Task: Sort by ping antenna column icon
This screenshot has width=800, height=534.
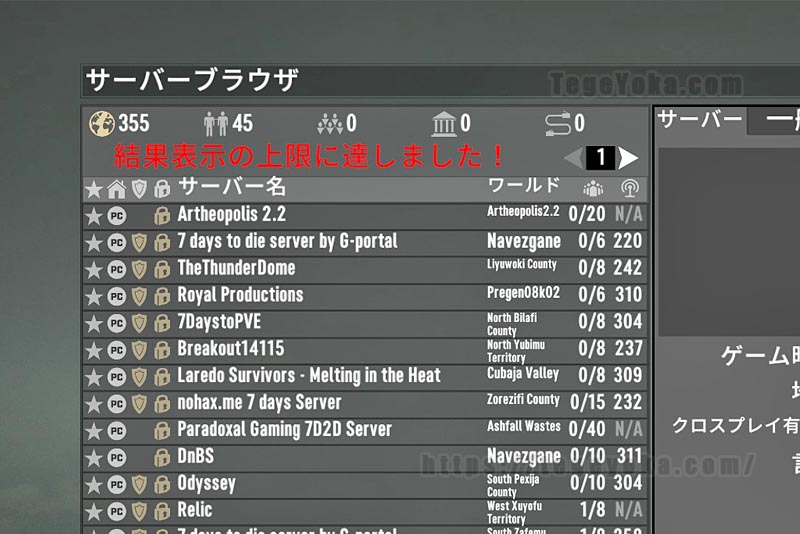Action: tap(630, 189)
